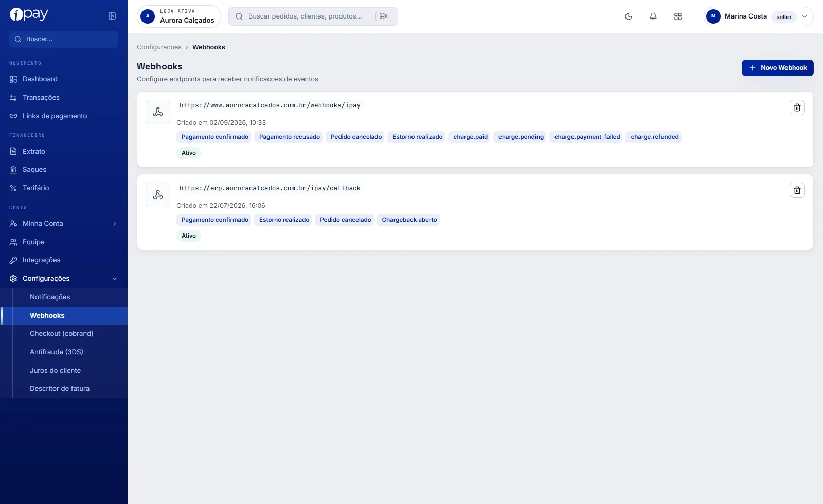Click the Chargeback aberto tag
The height and width of the screenshot is (504, 823).
pyautogui.click(x=409, y=220)
